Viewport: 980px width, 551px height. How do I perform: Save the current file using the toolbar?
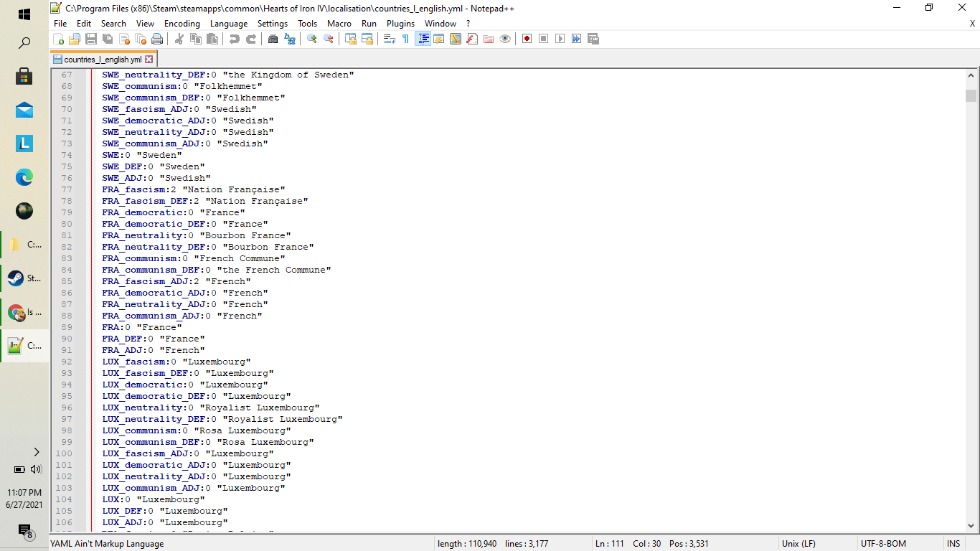click(91, 39)
